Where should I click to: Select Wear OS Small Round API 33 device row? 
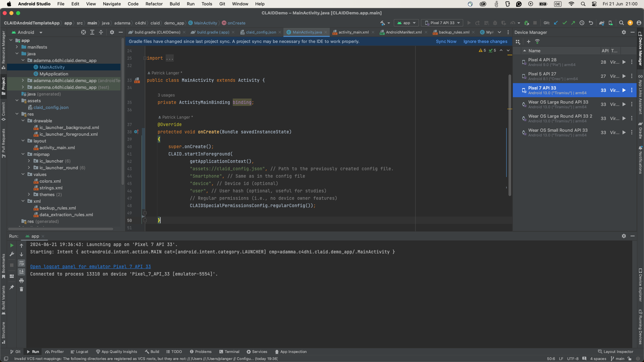[575, 133]
